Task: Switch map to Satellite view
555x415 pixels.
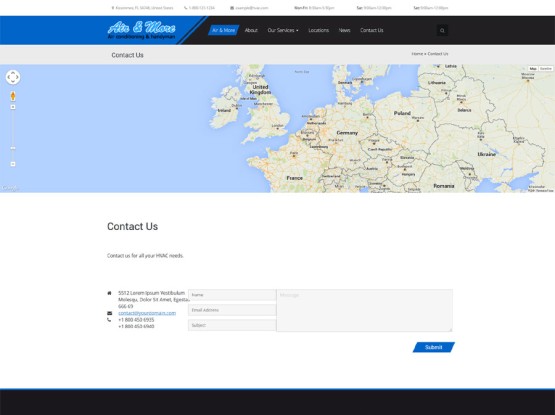Action: tap(545, 68)
